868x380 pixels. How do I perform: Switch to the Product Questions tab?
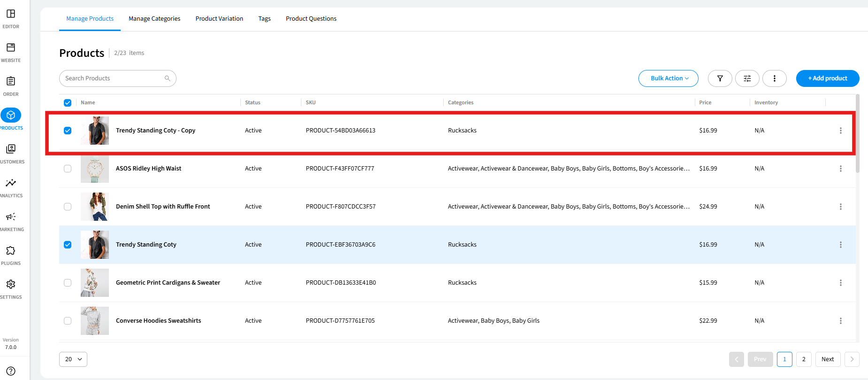coord(311,19)
